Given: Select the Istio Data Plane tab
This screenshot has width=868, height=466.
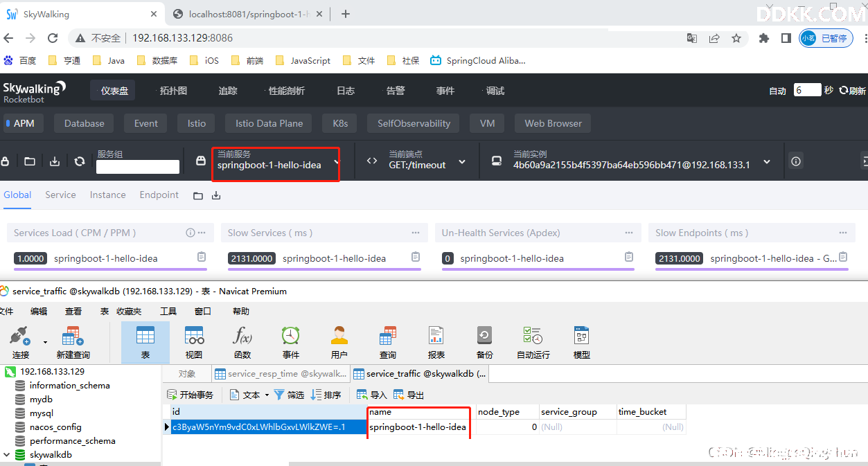Looking at the screenshot, I should tap(269, 123).
